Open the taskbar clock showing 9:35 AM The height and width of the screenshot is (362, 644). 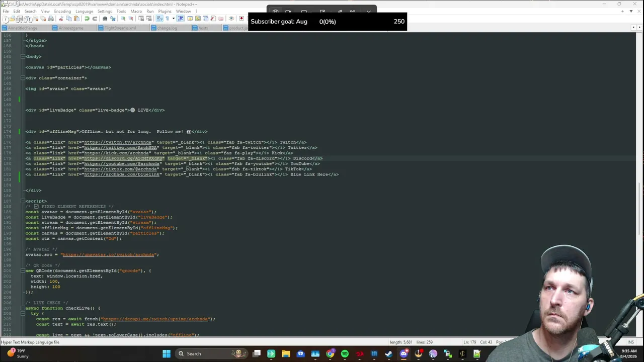(x=629, y=353)
